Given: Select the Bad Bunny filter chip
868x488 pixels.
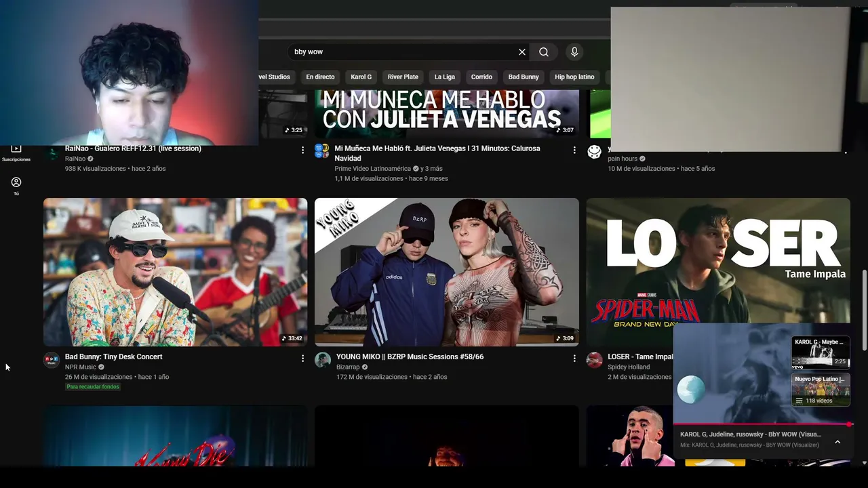Looking at the screenshot, I should pyautogui.click(x=524, y=77).
